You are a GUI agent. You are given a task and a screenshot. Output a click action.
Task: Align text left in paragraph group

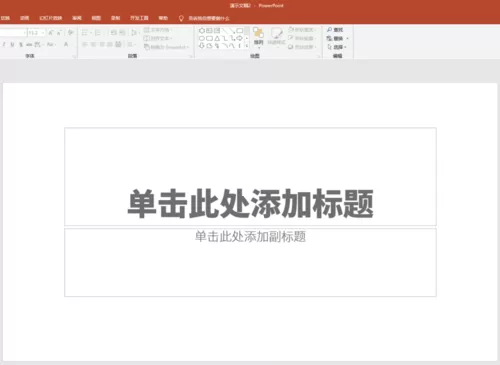[85, 44]
